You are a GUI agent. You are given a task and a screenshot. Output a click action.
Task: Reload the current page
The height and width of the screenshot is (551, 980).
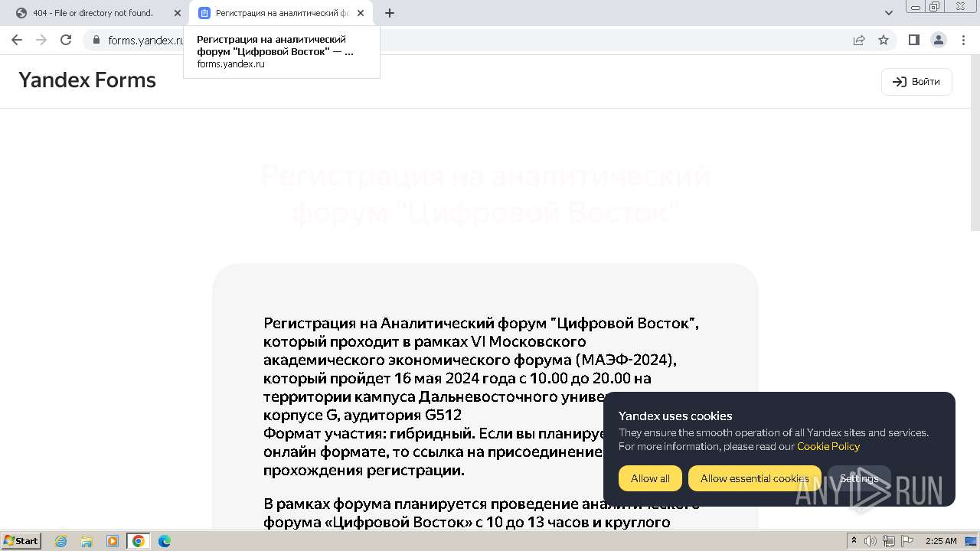click(x=66, y=40)
